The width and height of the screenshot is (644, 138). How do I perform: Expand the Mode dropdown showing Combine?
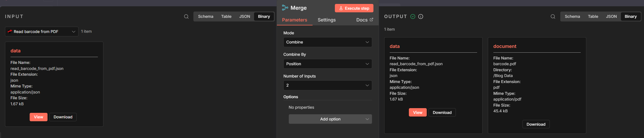328,42
